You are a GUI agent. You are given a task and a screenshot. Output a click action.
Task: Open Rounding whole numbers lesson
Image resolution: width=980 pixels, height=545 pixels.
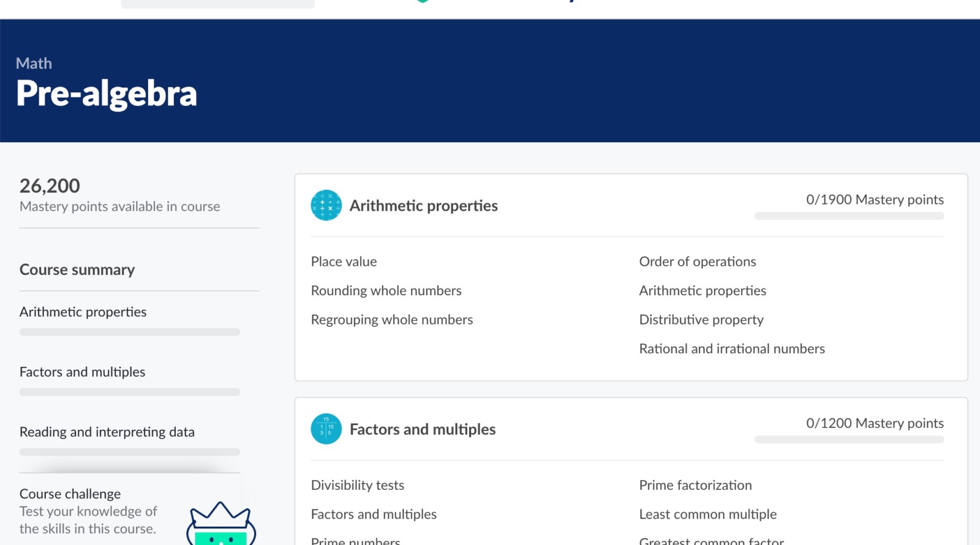click(x=386, y=291)
